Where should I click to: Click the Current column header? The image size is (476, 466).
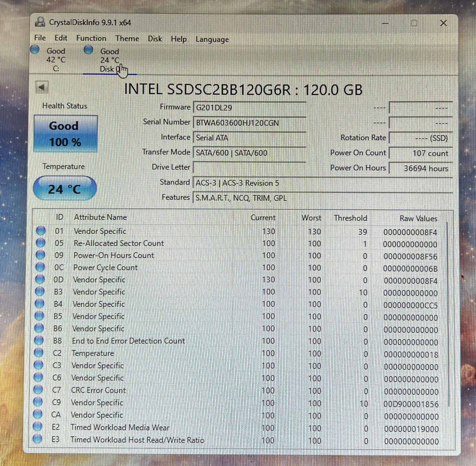(263, 218)
